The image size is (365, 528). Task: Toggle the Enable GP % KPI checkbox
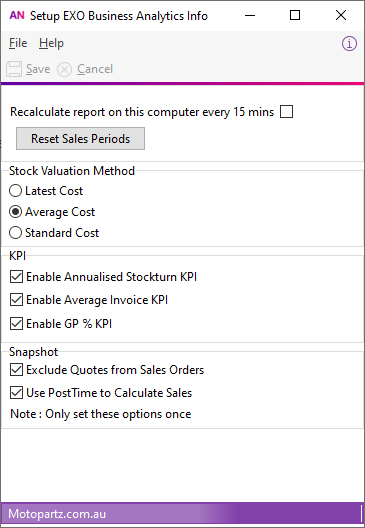16,324
